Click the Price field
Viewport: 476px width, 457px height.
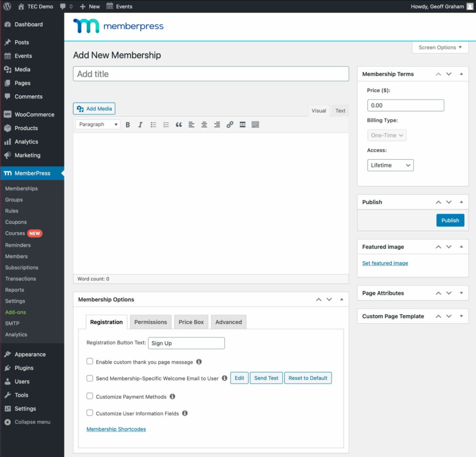tap(406, 105)
